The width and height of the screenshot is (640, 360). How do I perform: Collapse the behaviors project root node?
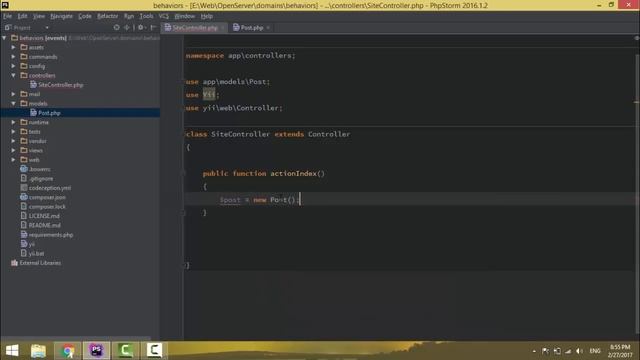tap(4, 38)
